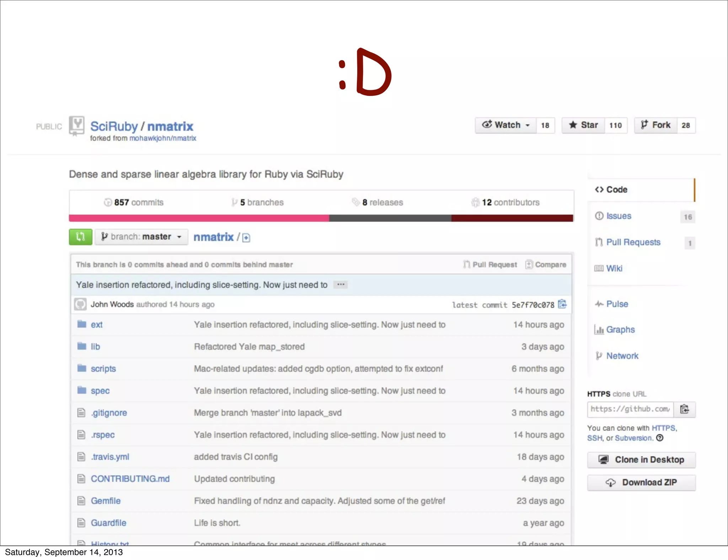Image resolution: width=728 pixels, height=560 pixels.
Task: Copy the HTTPS clone URL clipboard icon
Action: coord(684,409)
